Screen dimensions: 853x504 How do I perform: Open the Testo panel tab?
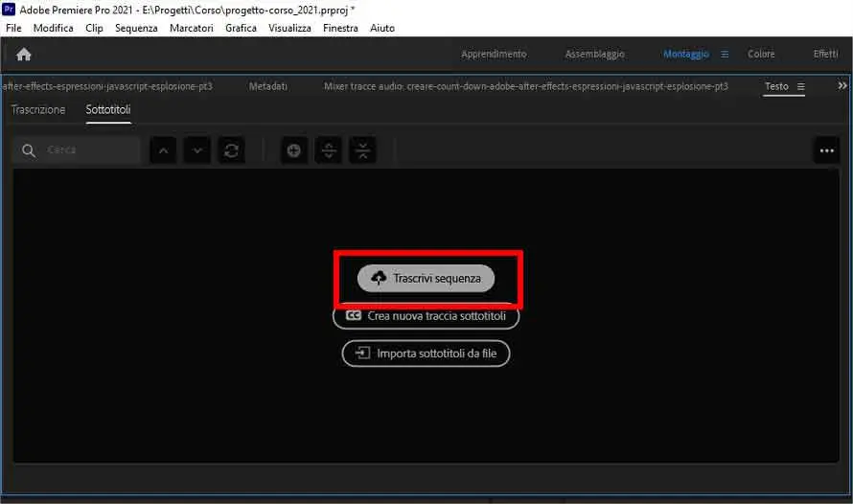tap(776, 86)
